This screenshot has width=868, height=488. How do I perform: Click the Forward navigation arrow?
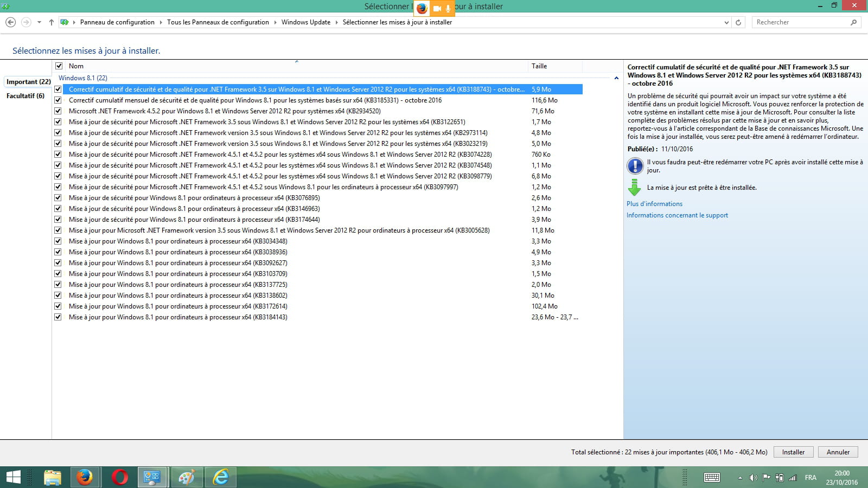click(26, 22)
